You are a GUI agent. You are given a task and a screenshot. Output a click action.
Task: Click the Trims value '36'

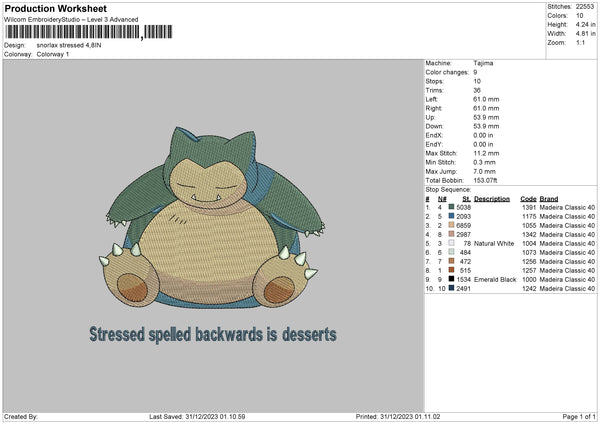pos(477,90)
